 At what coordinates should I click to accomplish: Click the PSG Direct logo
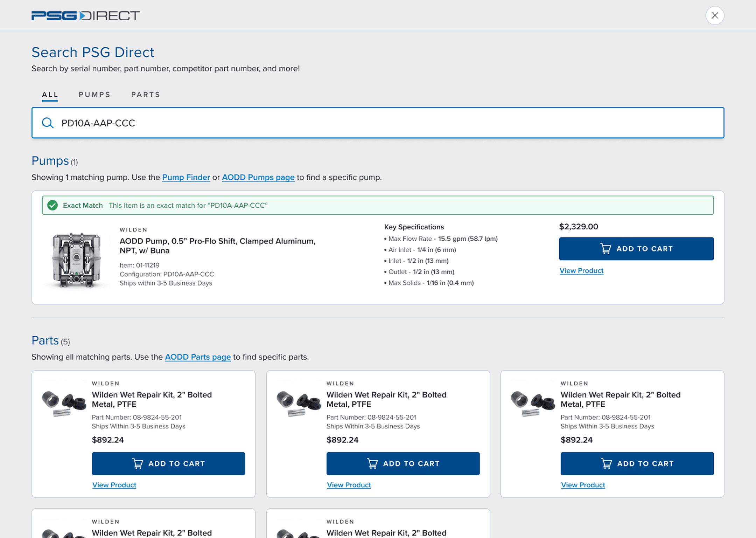coord(85,16)
